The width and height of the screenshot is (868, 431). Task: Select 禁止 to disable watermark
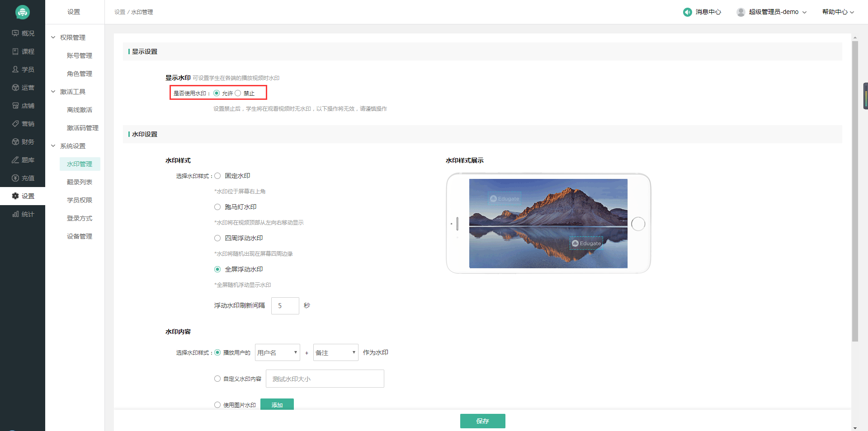click(x=238, y=94)
